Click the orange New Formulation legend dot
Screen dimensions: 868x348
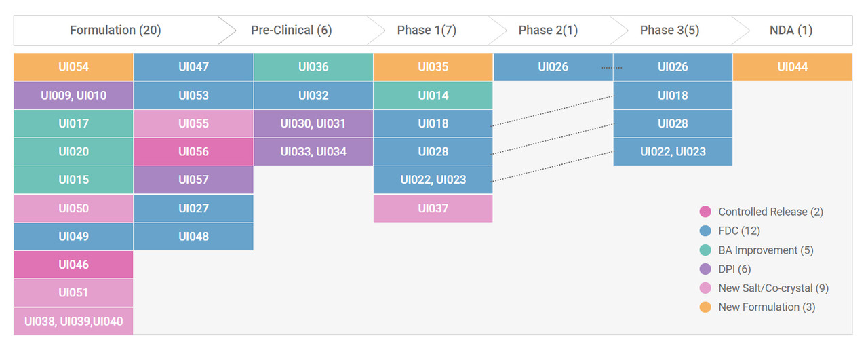coord(705,307)
